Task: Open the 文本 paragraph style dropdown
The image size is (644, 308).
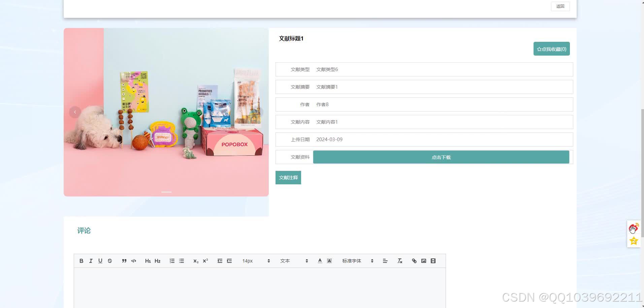Action: point(294,261)
